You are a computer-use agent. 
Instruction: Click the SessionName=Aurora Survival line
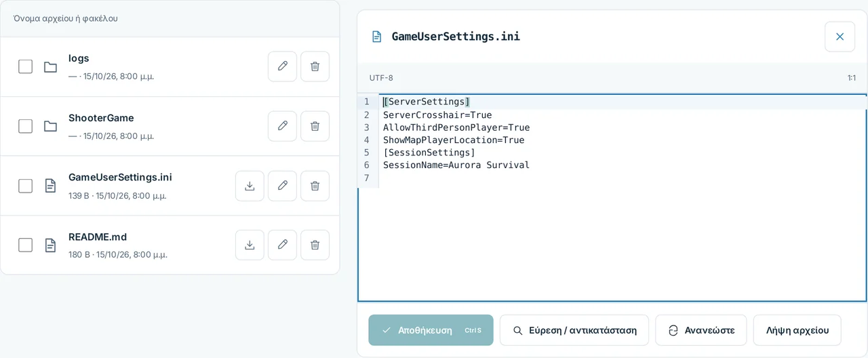(x=456, y=165)
